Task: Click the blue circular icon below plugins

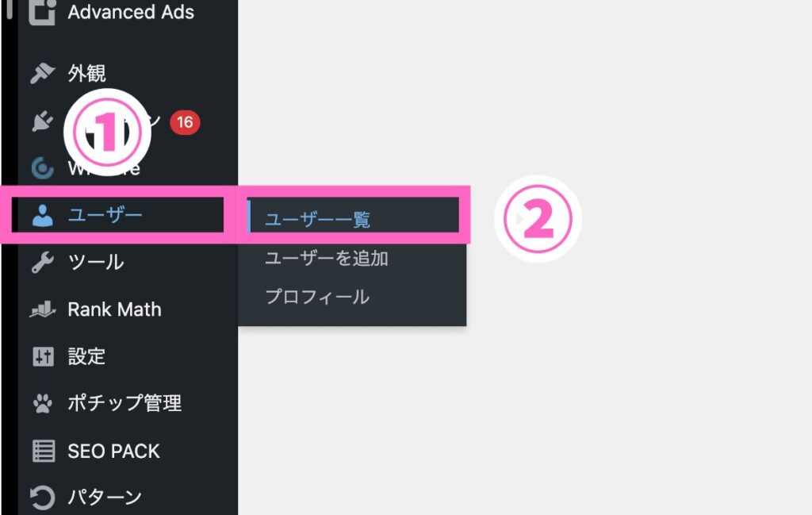Action: click(42, 168)
